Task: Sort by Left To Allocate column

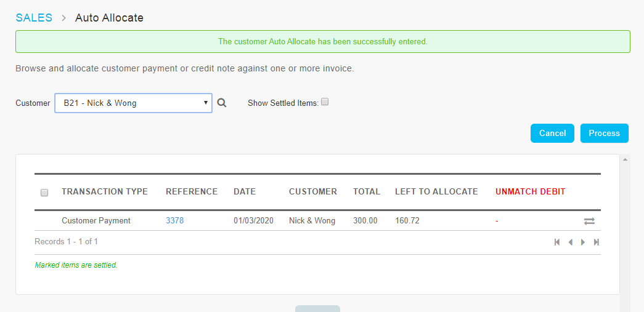Action: coord(436,191)
